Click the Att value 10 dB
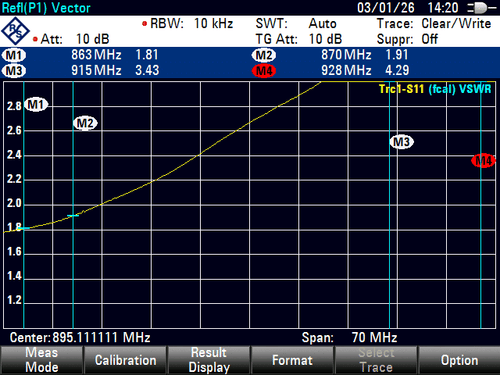The width and height of the screenshot is (500, 375). pos(92,39)
